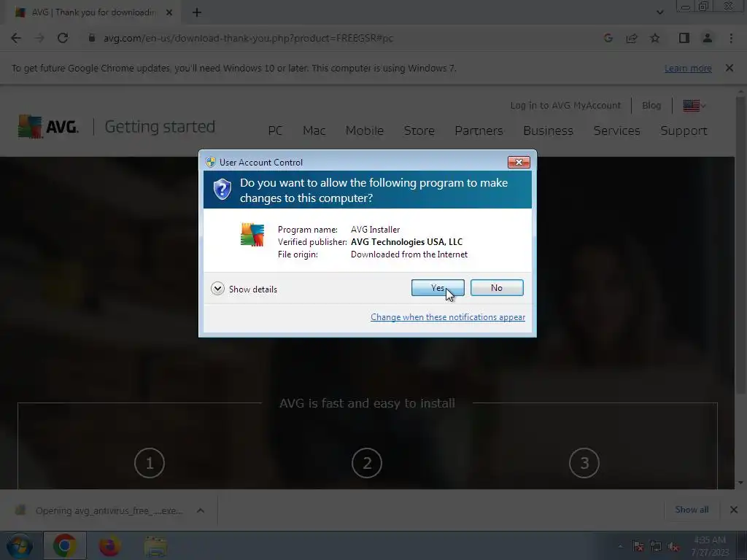Open Store menu on AVG site

[419, 131]
